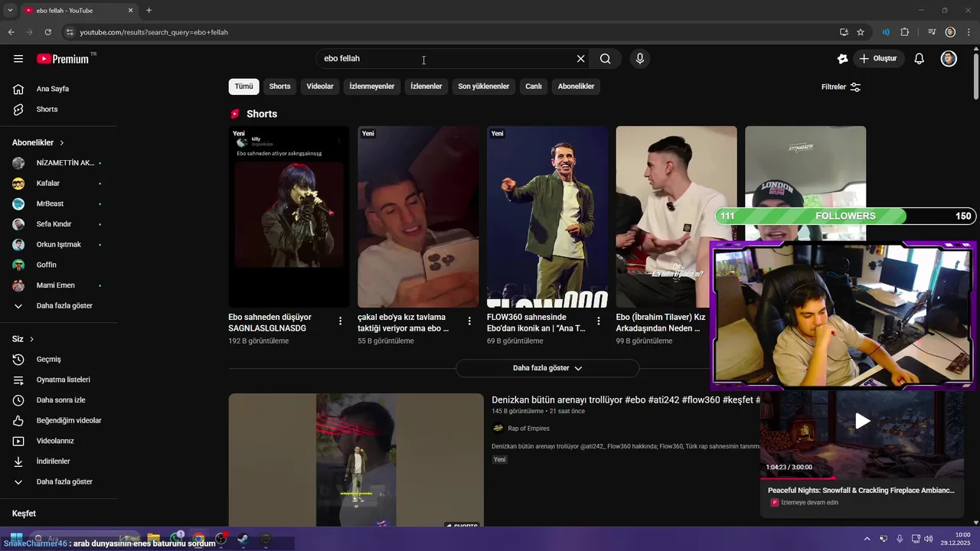Open YouTube account avatar menu
The image size is (980, 551).
click(949, 59)
